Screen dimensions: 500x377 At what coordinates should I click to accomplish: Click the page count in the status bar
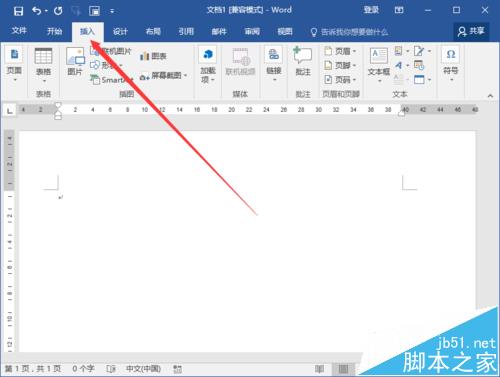click(33, 369)
